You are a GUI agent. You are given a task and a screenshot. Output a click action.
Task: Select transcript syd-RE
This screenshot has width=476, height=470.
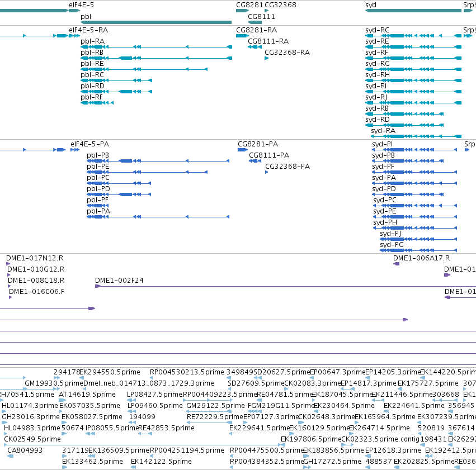(413, 47)
